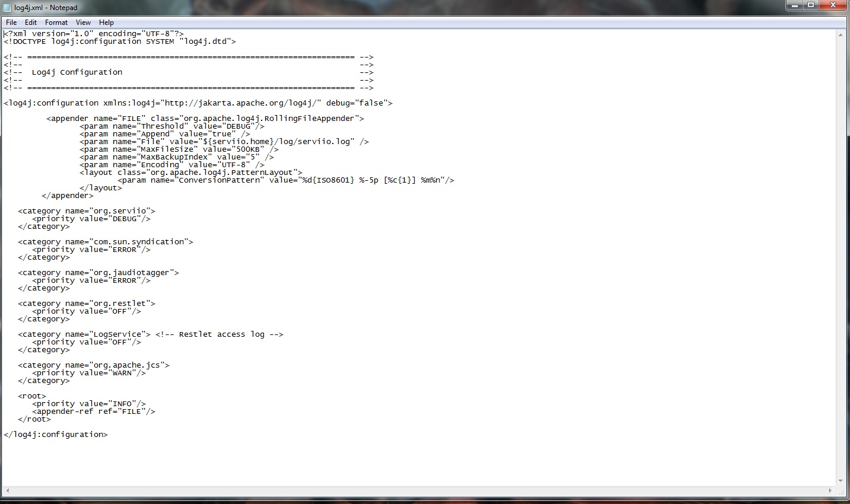Minimize the Notepad window
The width and height of the screenshot is (850, 504).
tap(795, 5)
